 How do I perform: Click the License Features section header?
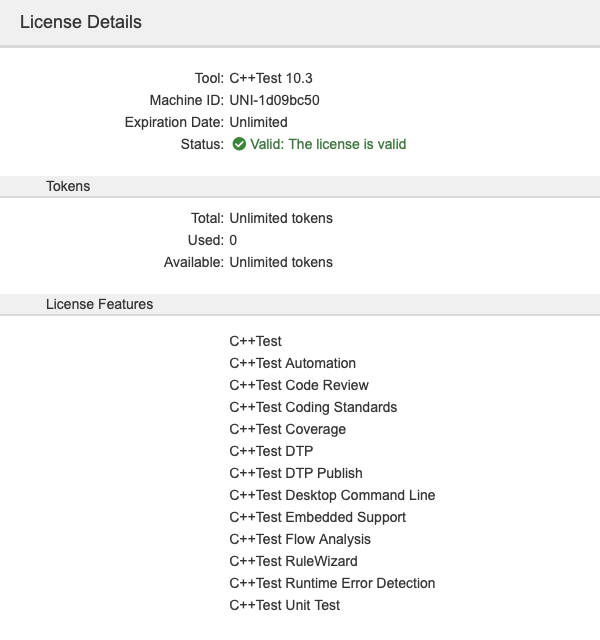pyautogui.click(x=100, y=304)
